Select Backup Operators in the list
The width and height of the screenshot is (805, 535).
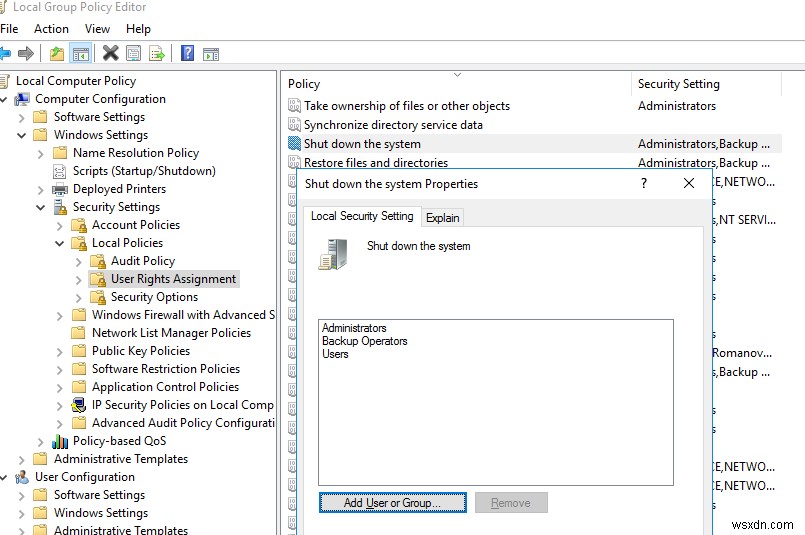click(x=365, y=341)
